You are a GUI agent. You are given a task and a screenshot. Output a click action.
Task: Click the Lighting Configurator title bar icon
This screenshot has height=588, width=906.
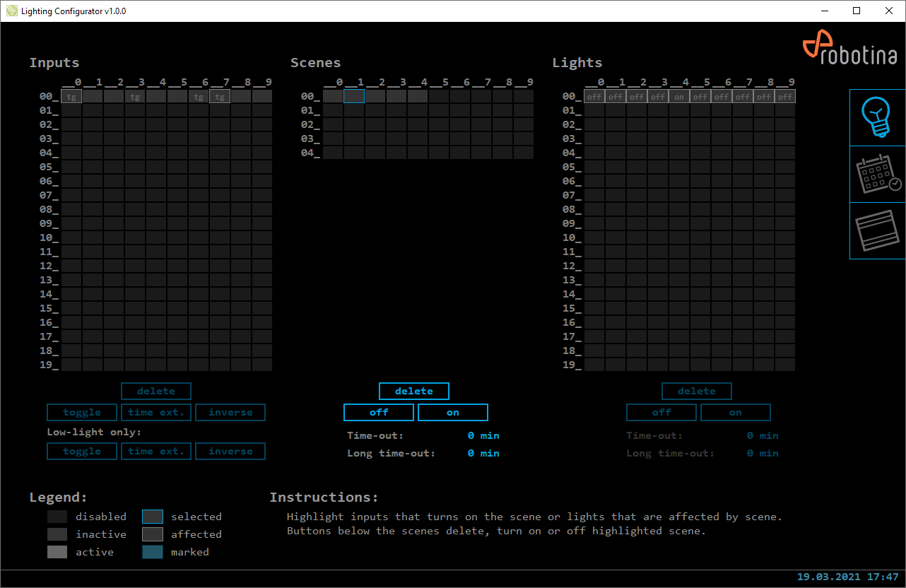pyautogui.click(x=11, y=11)
